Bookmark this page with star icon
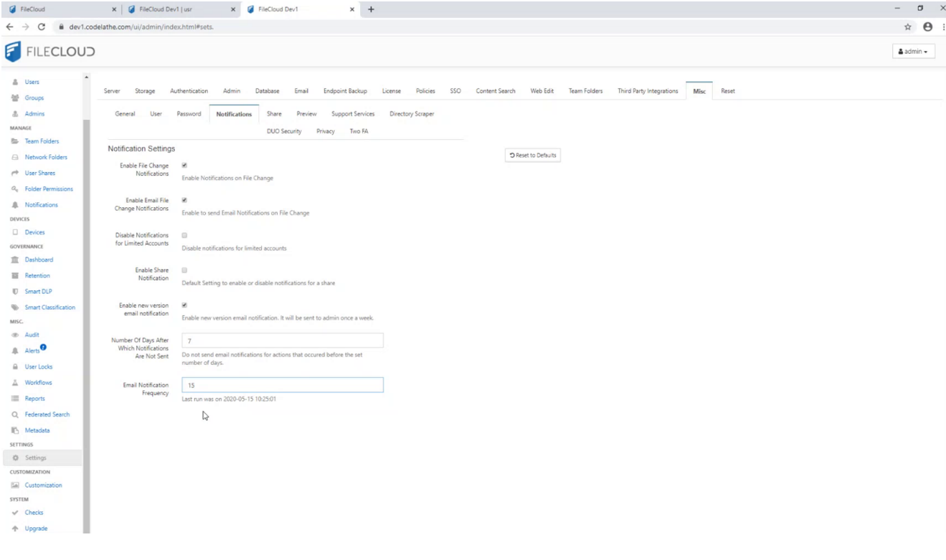The height and width of the screenshot is (560, 946). 907,27
